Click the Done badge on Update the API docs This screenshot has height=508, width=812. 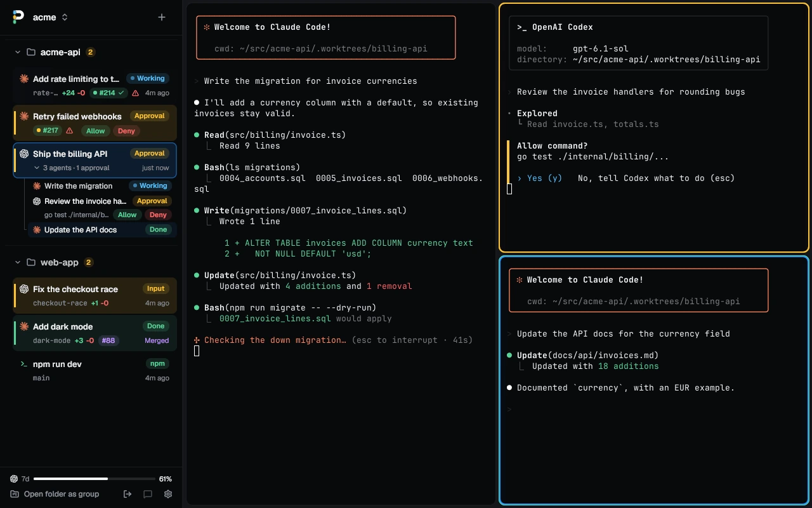(x=158, y=230)
